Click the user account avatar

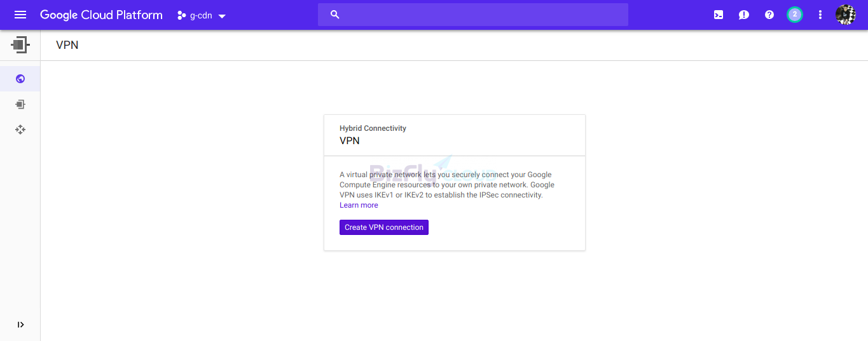coord(846,15)
